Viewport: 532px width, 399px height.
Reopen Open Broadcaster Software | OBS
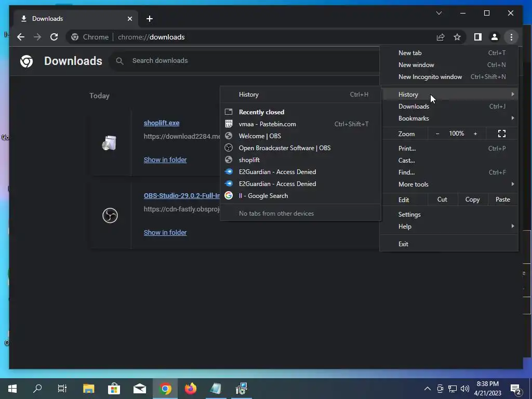click(x=301, y=148)
